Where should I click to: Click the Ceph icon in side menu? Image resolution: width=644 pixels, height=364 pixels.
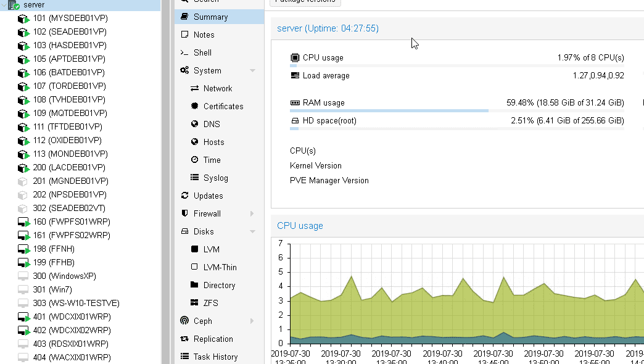(184, 321)
